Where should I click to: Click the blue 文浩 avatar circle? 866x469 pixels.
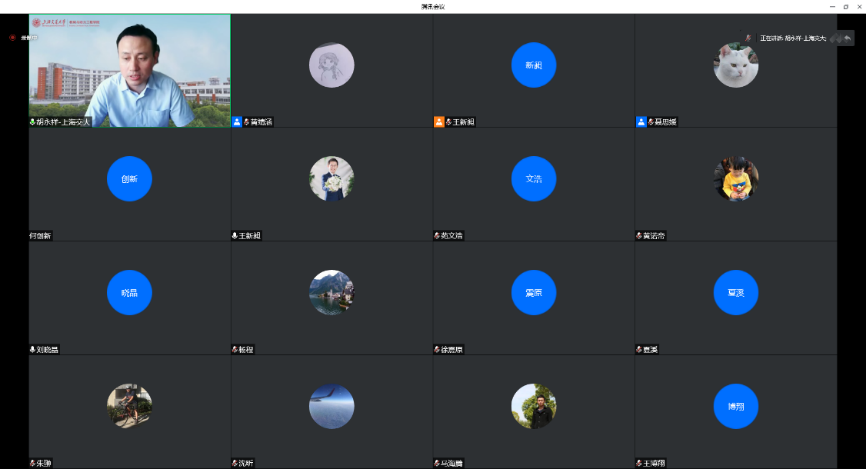tap(533, 179)
